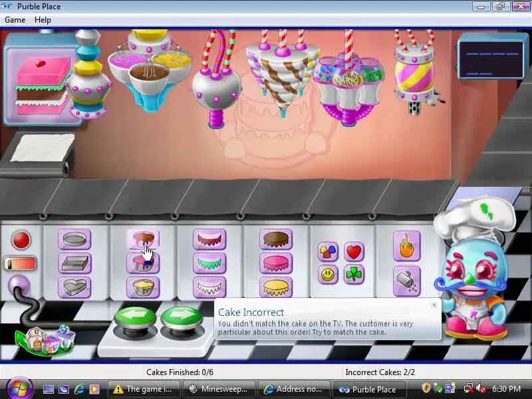This screenshot has height=399, width=532.
Task: Apply the pink top icing
Action: [276, 263]
